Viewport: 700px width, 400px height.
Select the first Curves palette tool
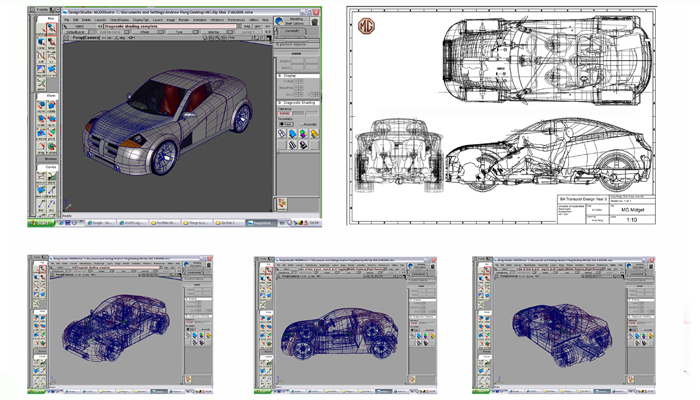(42, 177)
